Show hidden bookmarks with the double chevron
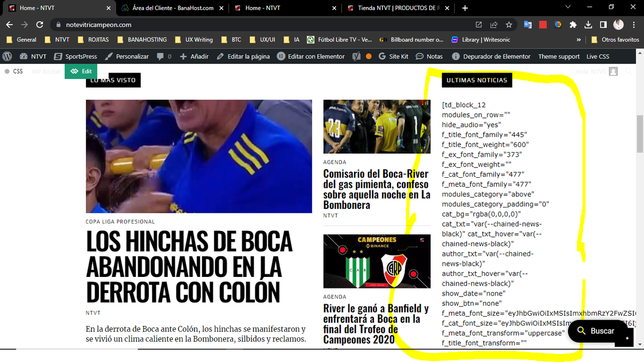The image size is (644, 362). (579, 39)
